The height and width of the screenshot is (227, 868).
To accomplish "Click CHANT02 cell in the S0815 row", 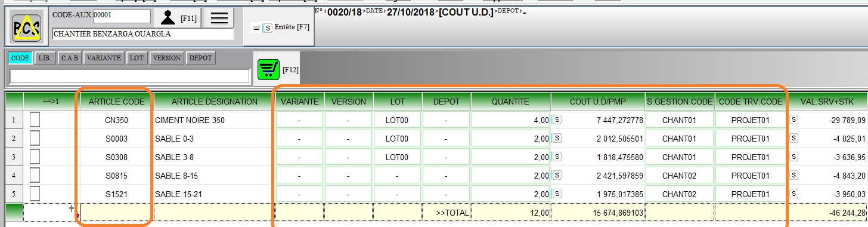I will point(680,176).
